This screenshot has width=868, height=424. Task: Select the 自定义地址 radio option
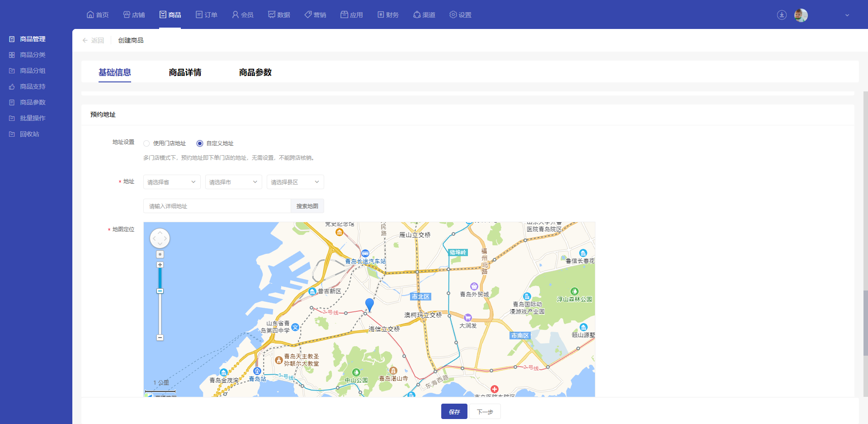pyautogui.click(x=200, y=143)
